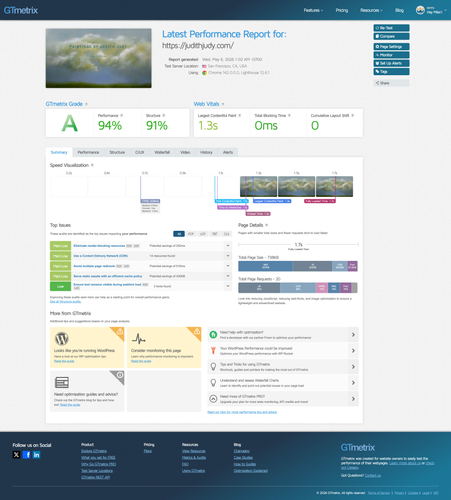Click lightbulb icon beside Tips and Tricks
Screen dimensions: 451x500
(213, 367)
